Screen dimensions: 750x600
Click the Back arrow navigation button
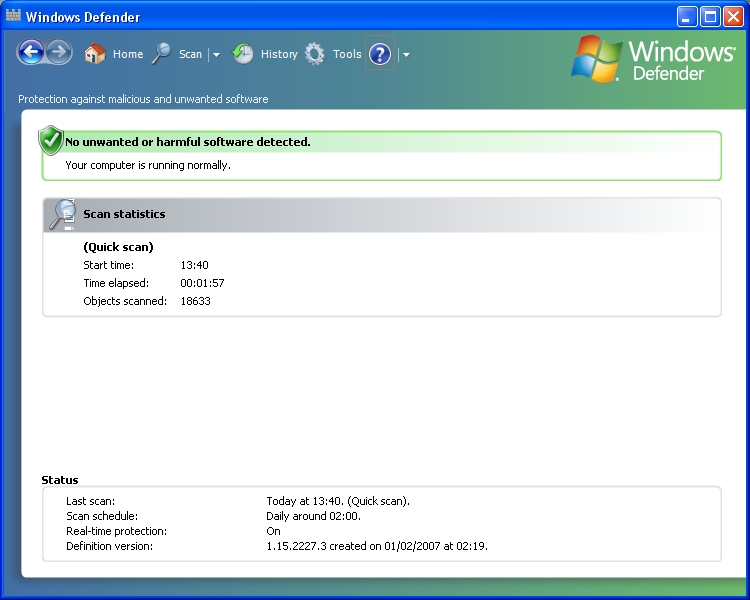point(31,53)
